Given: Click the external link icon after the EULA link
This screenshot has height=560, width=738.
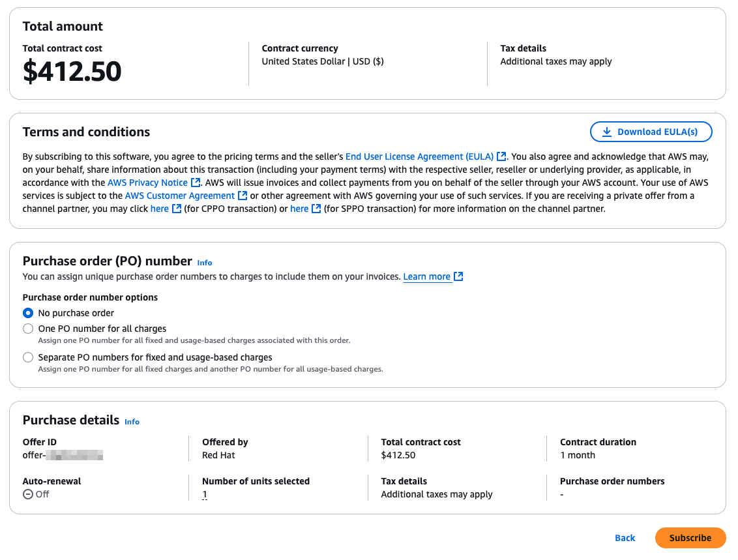Looking at the screenshot, I should point(502,156).
